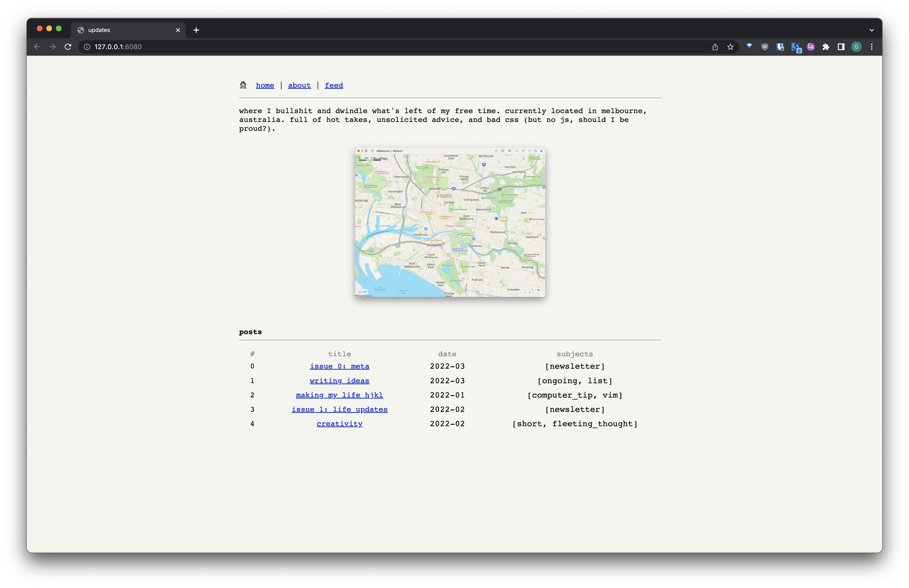This screenshot has height=588, width=909.
Task: Reload the current page
Action: point(68,47)
